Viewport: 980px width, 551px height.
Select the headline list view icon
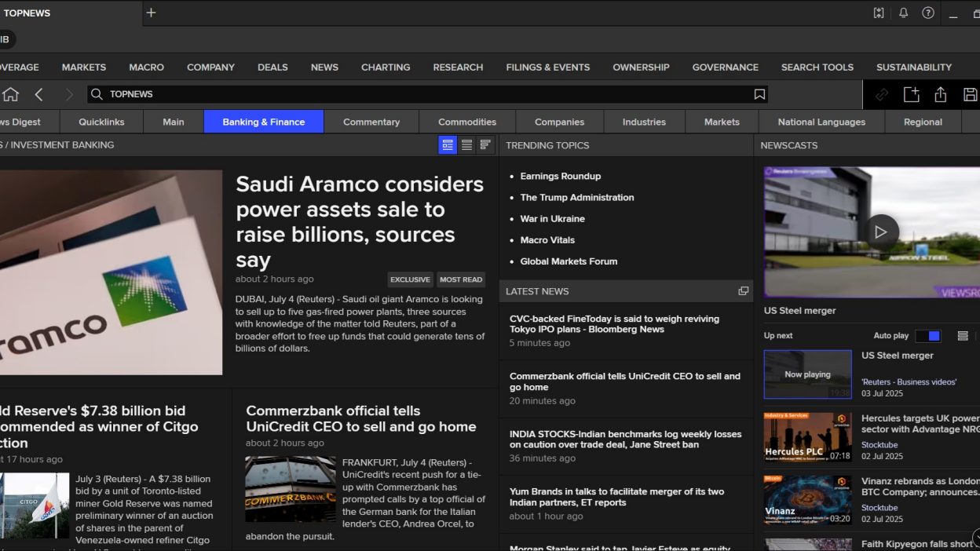point(466,145)
